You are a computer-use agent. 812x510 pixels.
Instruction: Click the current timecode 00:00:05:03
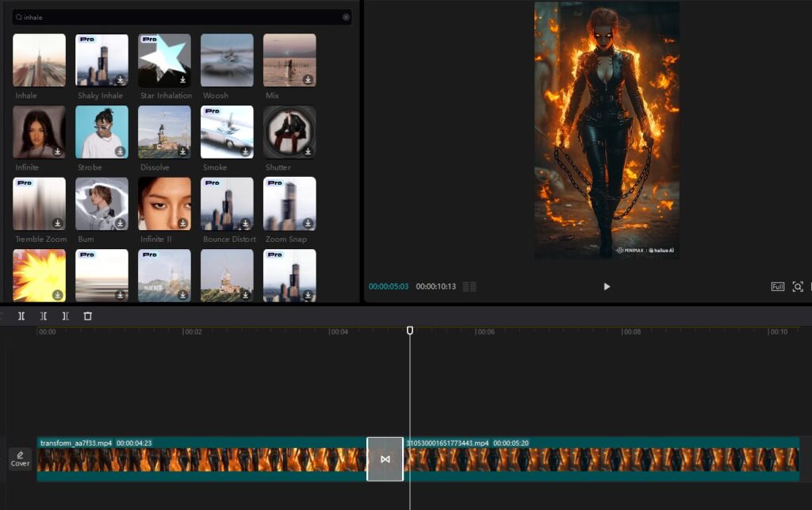(x=389, y=286)
